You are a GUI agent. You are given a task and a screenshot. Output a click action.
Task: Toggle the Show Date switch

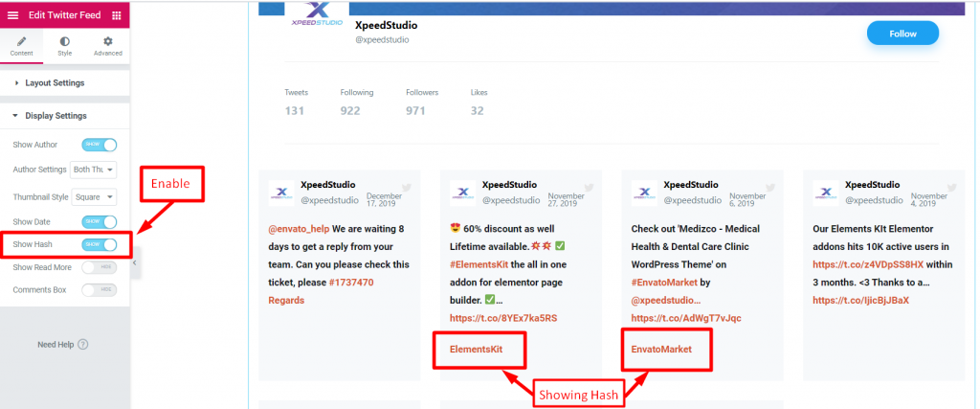pyautogui.click(x=100, y=221)
